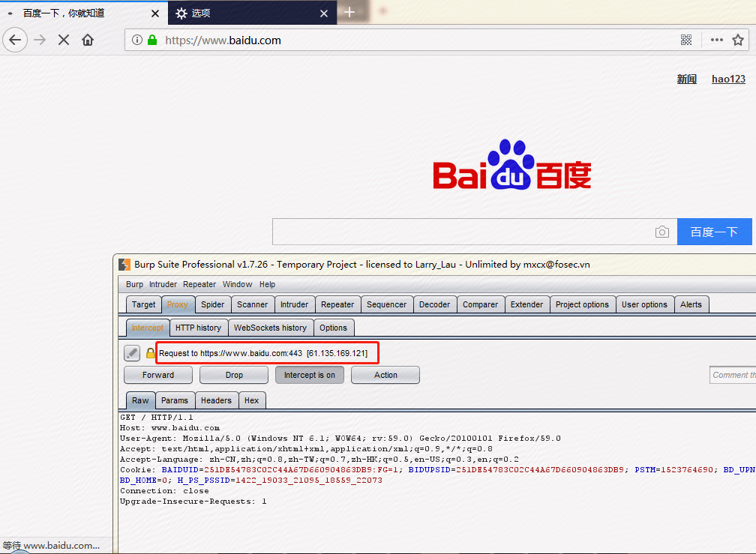
Task: Close the 选项 options tab
Action: coord(324,13)
